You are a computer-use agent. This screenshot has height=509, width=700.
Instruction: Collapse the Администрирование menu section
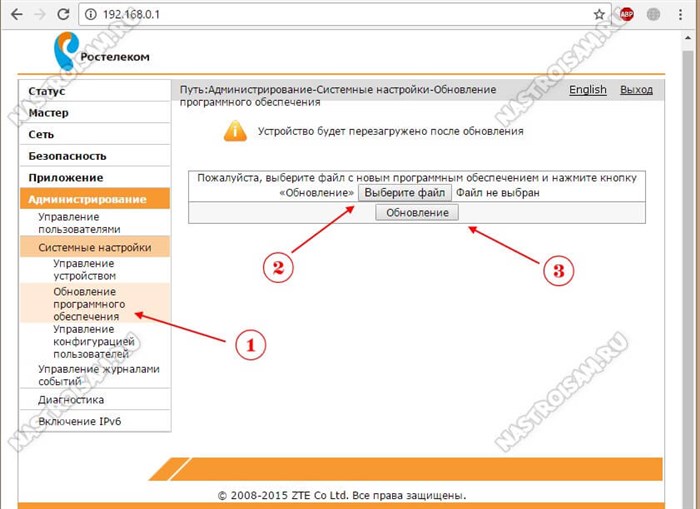95,199
